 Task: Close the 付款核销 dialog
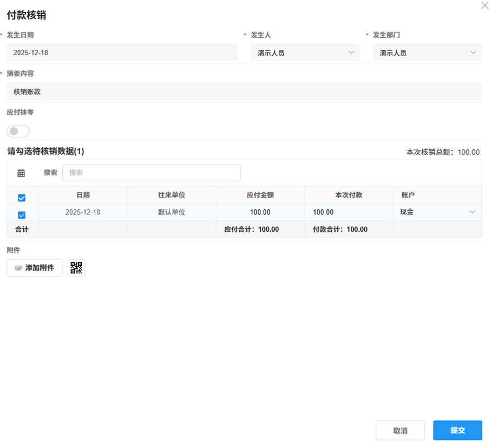point(485,5)
